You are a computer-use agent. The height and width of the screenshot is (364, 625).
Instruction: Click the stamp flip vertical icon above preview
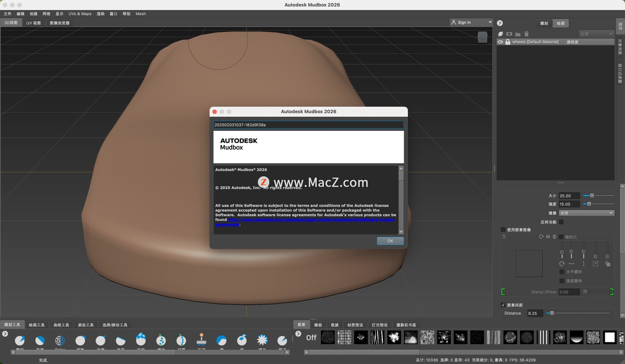[554, 237]
